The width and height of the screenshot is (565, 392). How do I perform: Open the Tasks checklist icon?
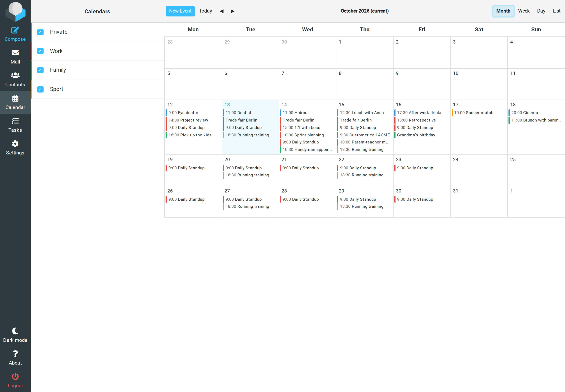coord(15,121)
